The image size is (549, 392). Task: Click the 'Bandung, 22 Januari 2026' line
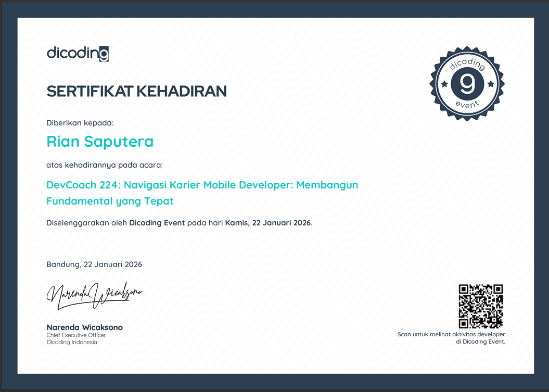point(94,264)
